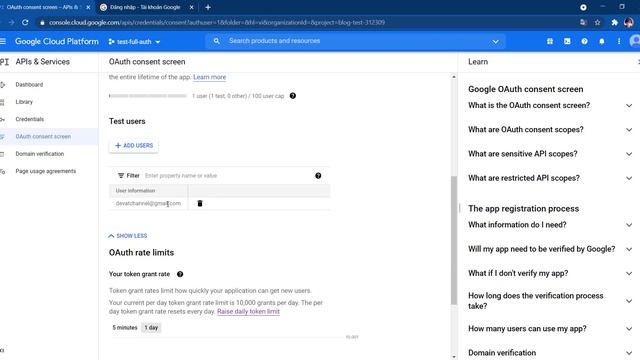Image resolution: width=640 pixels, height=360 pixels.
Task: Open Page usage agreements in sidebar
Action: coord(46,171)
